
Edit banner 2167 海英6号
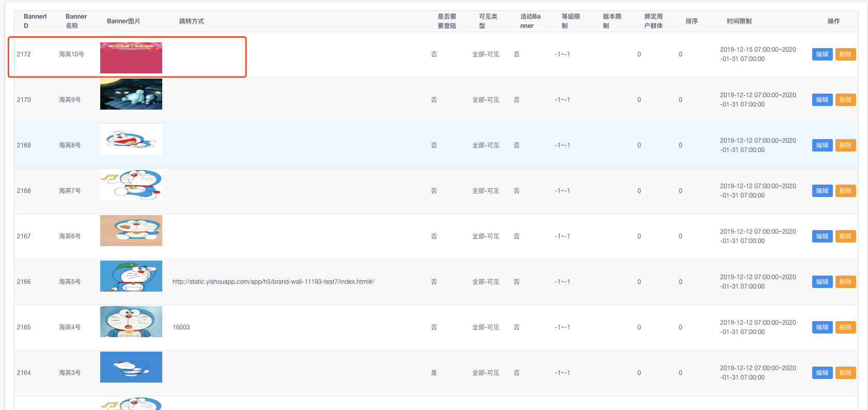click(822, 236)
